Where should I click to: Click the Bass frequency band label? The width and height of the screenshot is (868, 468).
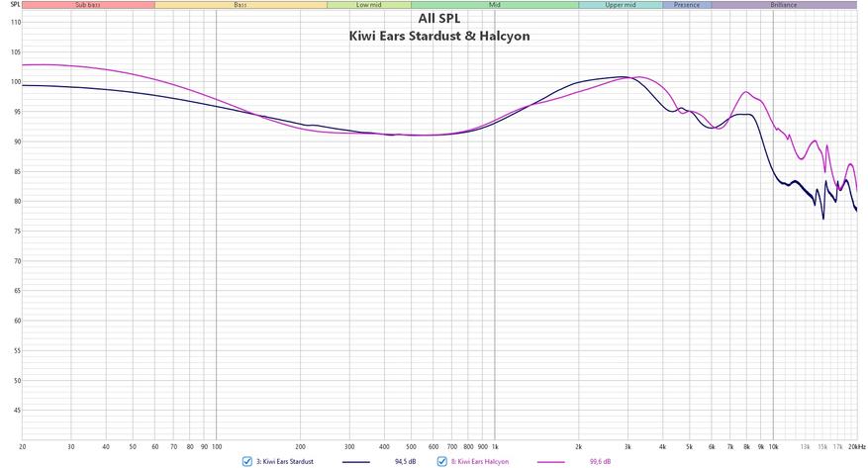pyautogui.click(x=241, y=5)
